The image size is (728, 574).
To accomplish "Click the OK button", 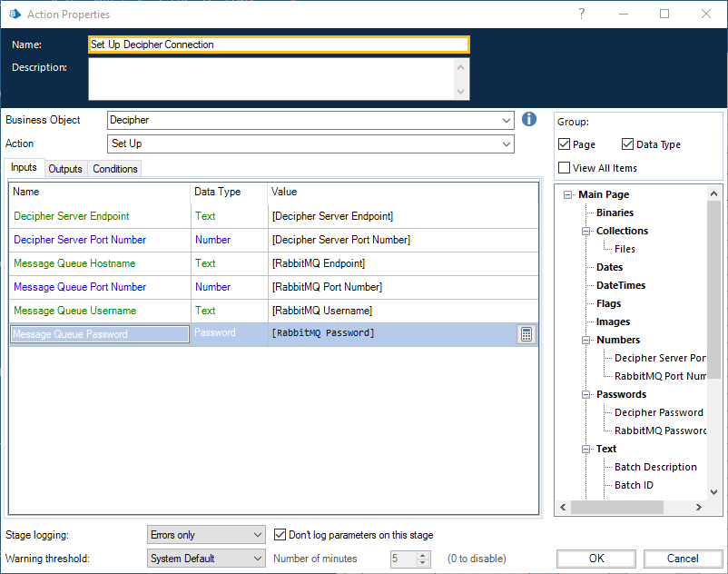I will (x=595, y=559).
